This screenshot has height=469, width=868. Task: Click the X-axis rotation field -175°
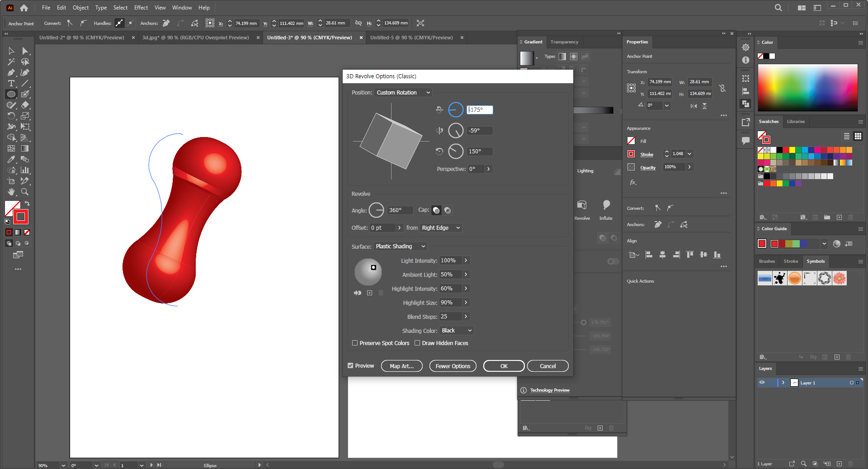tap(480, 110)
